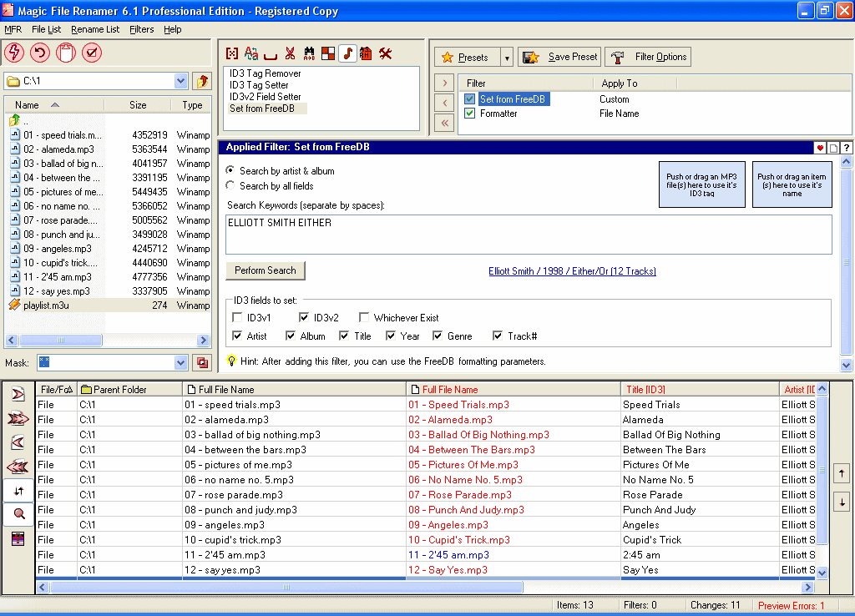Go up one folder with the folder arrow icon
The image size is (855, 616).
coord(201,81)
